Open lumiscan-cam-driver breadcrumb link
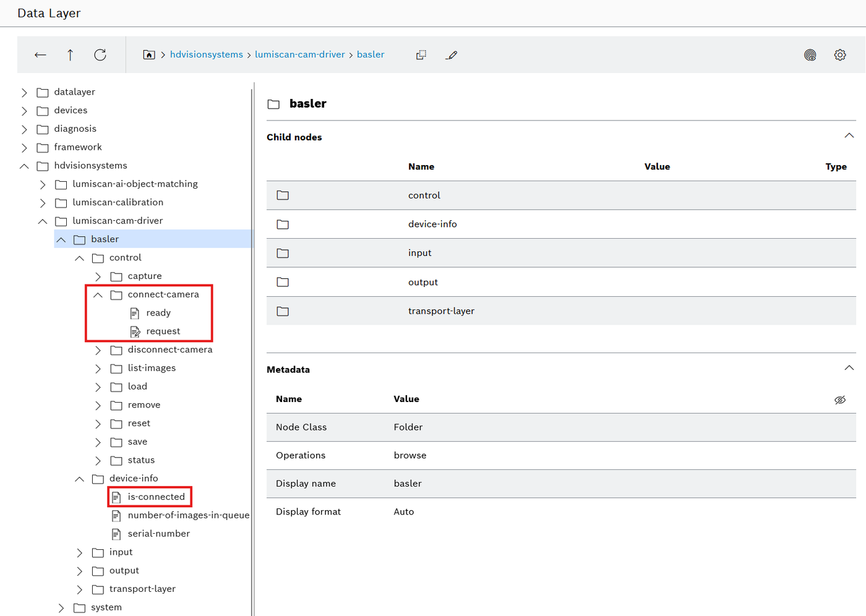This screenshot has width=866, height=616. click(300, 54)
